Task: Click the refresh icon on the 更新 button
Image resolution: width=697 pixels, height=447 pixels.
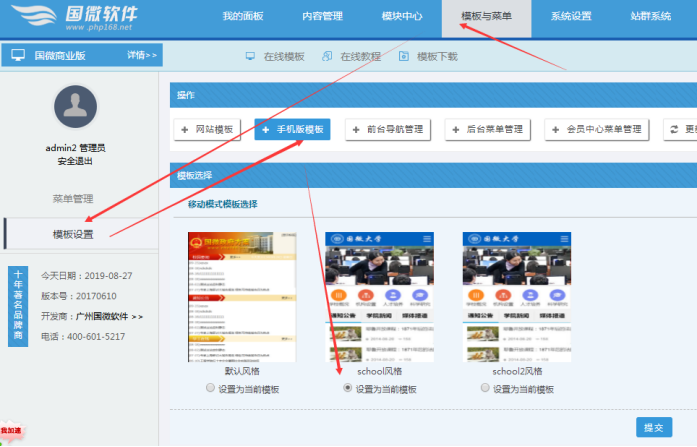Action: coord(675,129)
